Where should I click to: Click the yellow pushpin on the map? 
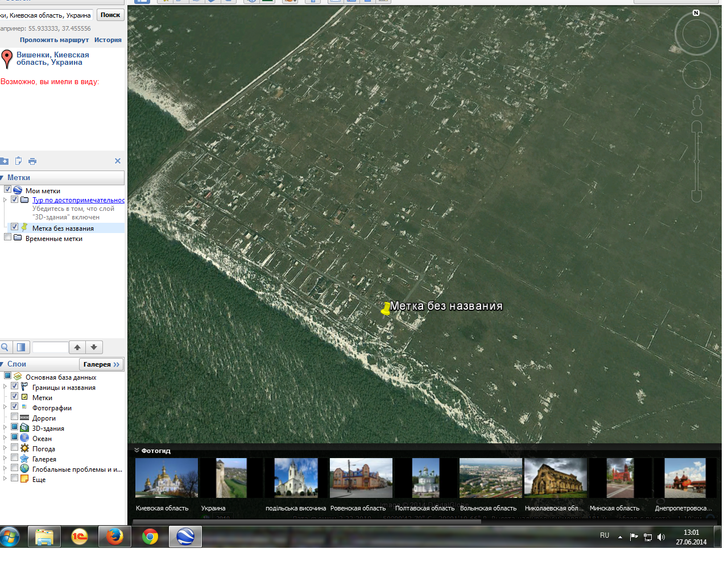click(x=386, y=308)
